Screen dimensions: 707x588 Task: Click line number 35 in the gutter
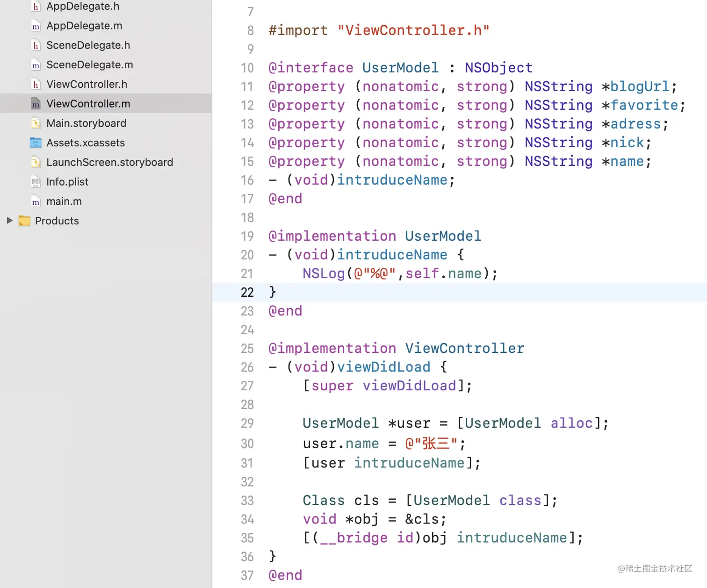(247, 538)
